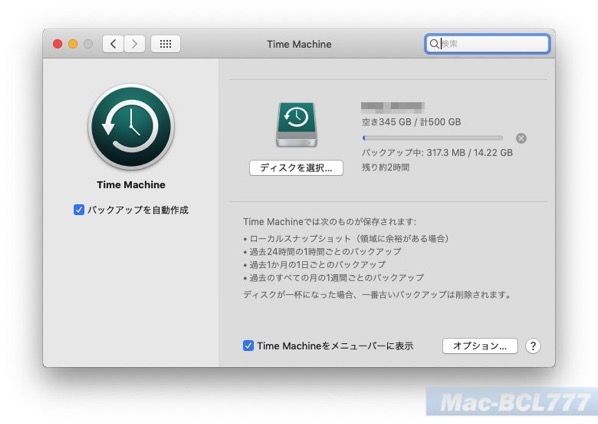Show all preferences with the grid icon
This screenshot has width=598, height=424.
(x=165, y=44)
